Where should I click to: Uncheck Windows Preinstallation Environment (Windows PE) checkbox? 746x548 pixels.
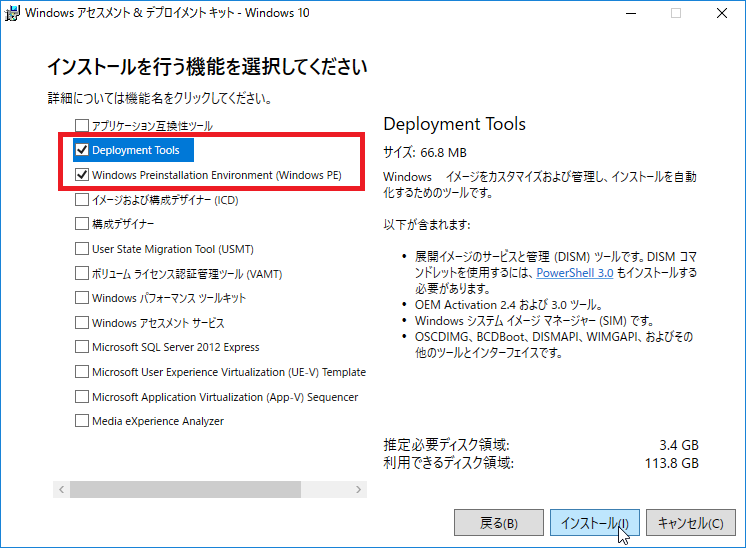pos(82,175)
